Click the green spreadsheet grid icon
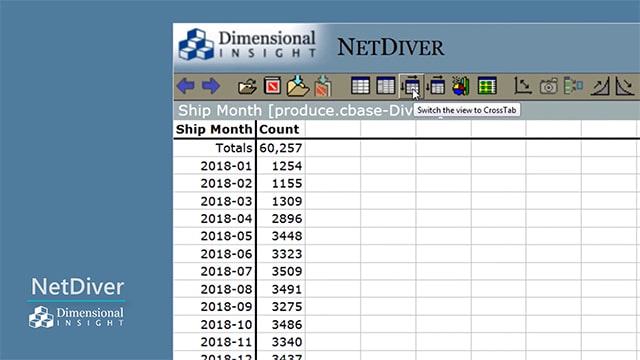This screenshot has height=360, width=640. point(487,86)
